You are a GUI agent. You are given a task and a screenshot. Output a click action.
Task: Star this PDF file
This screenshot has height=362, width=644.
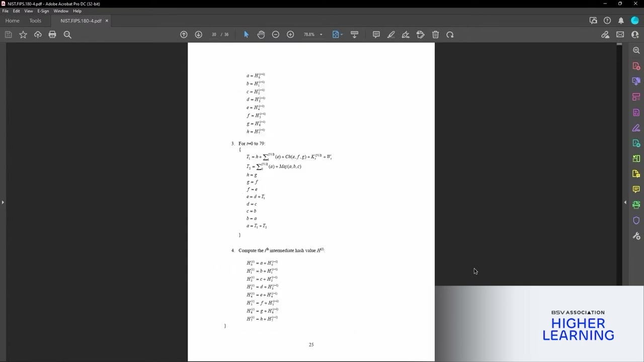click(23, 35)
